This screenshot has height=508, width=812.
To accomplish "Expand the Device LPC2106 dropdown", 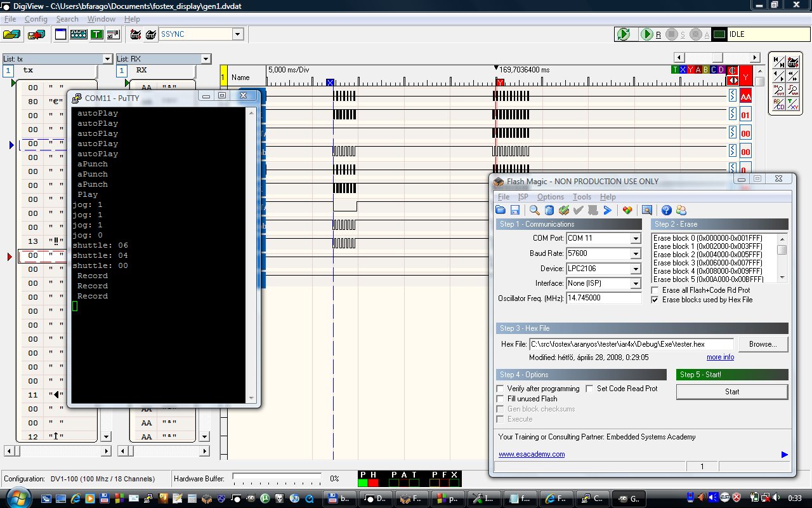I will pos(636,269).
